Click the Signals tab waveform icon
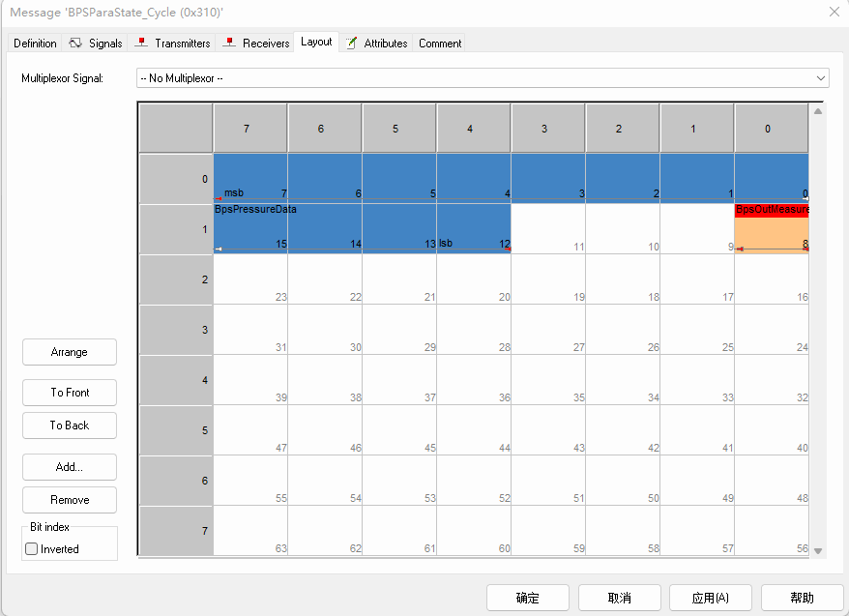 (x=75, y=43)
